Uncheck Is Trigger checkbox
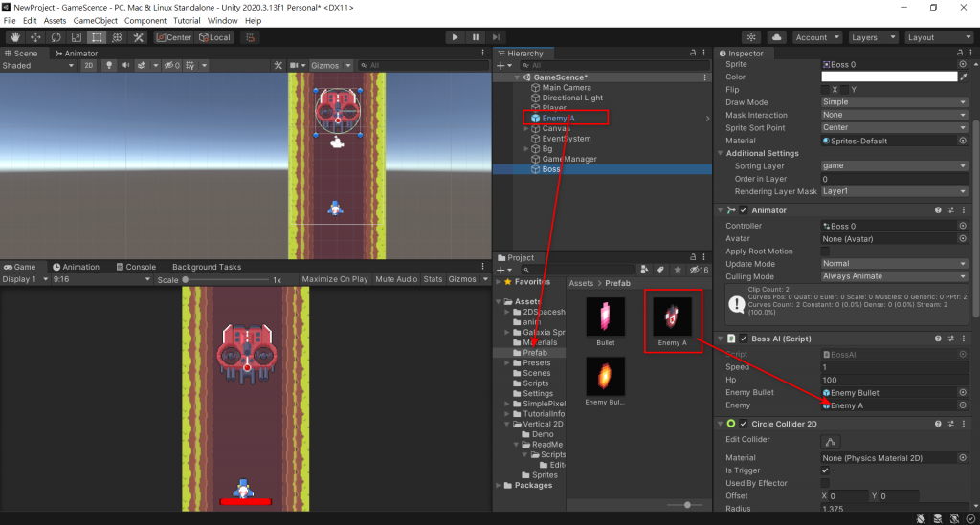This screenshot has width=980, height=525. pos(825,470)
